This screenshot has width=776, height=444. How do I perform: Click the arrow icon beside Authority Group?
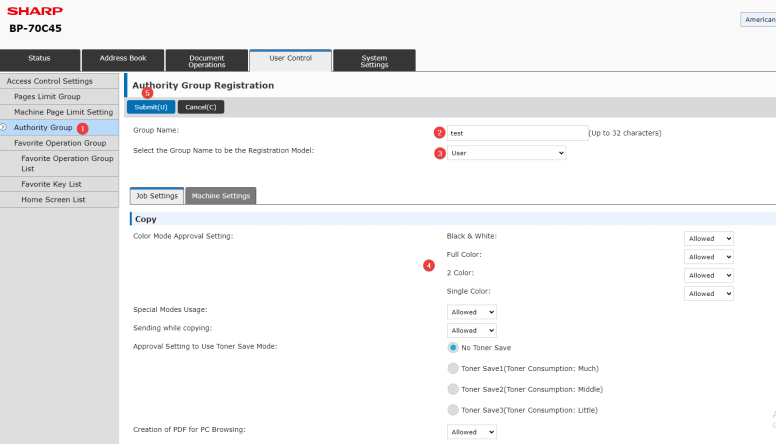(4, 128)
